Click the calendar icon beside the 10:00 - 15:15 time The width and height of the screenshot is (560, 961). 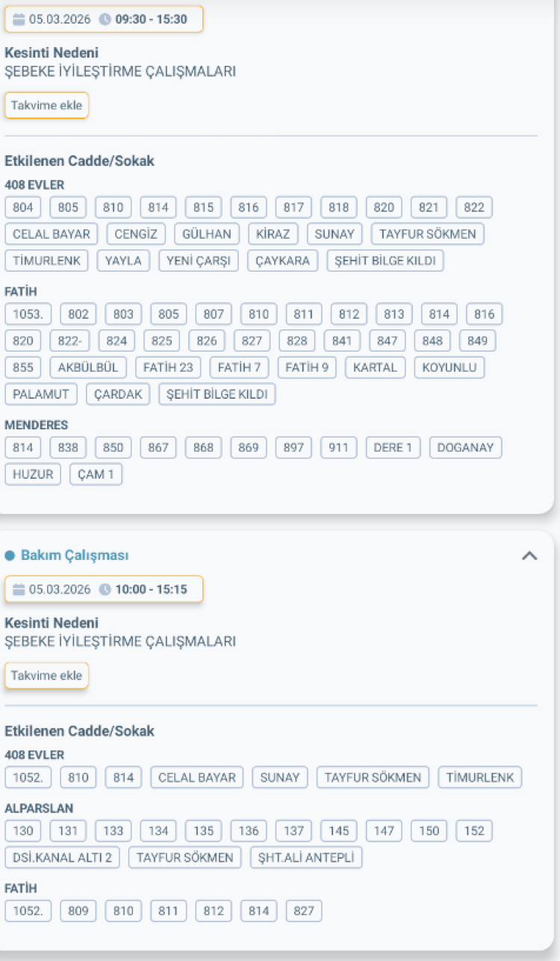coord(19,590)
